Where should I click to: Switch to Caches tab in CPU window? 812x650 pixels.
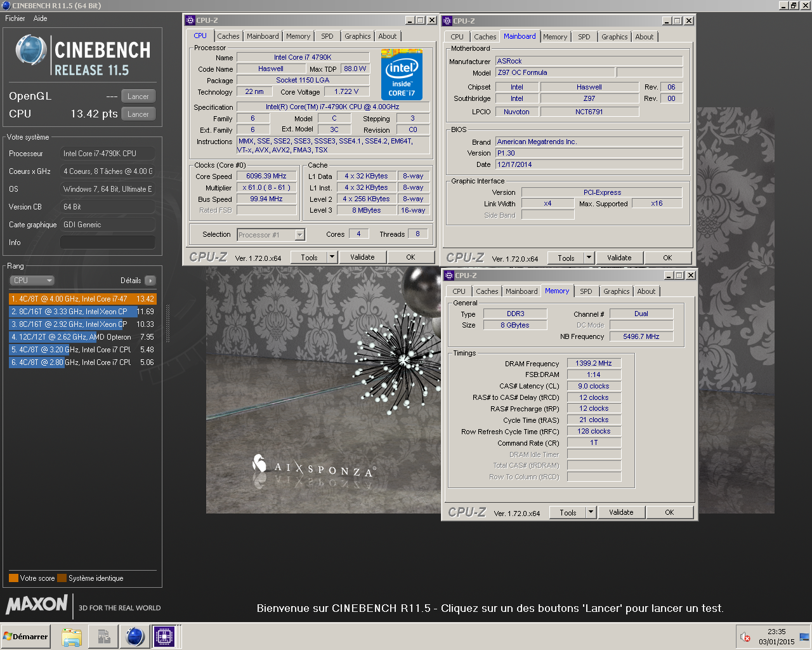[x=228, y=36]
